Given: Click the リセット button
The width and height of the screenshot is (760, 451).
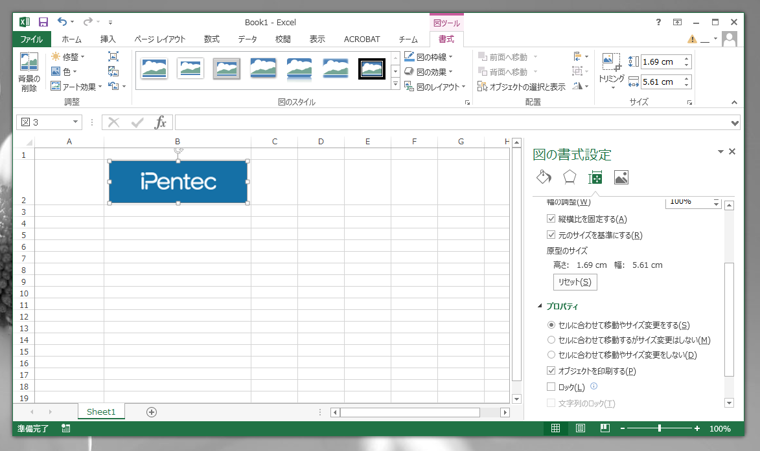Looking at the screenshot, I should click(x=575, y=282).
